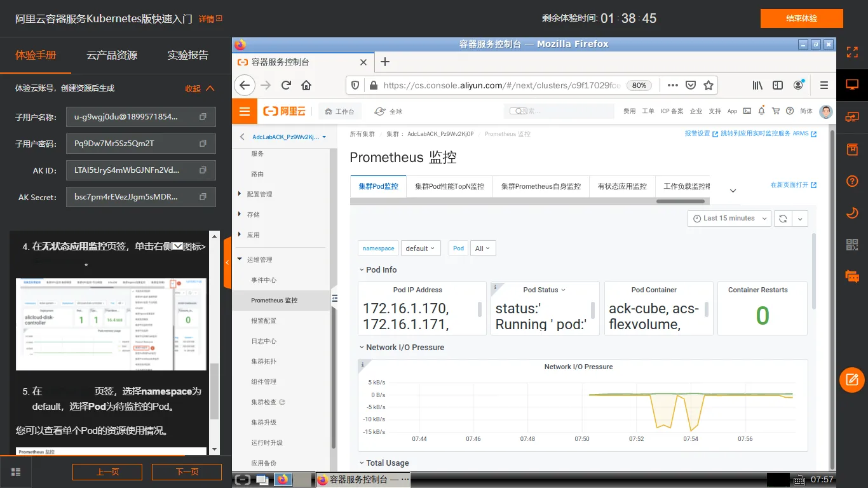Screen dimensions: 868x488
Task: Show Firefox library icon
Action: point(758,85)
